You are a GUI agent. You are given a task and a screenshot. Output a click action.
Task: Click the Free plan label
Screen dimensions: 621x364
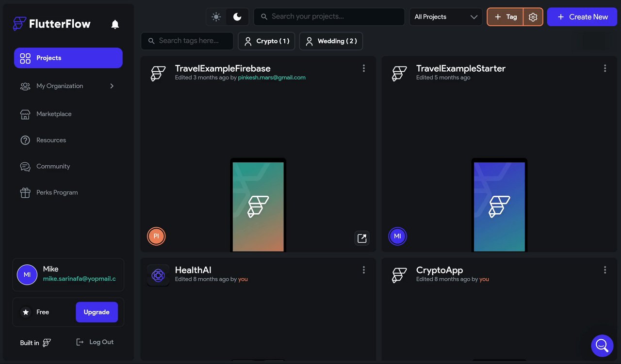tap(43, 312)
